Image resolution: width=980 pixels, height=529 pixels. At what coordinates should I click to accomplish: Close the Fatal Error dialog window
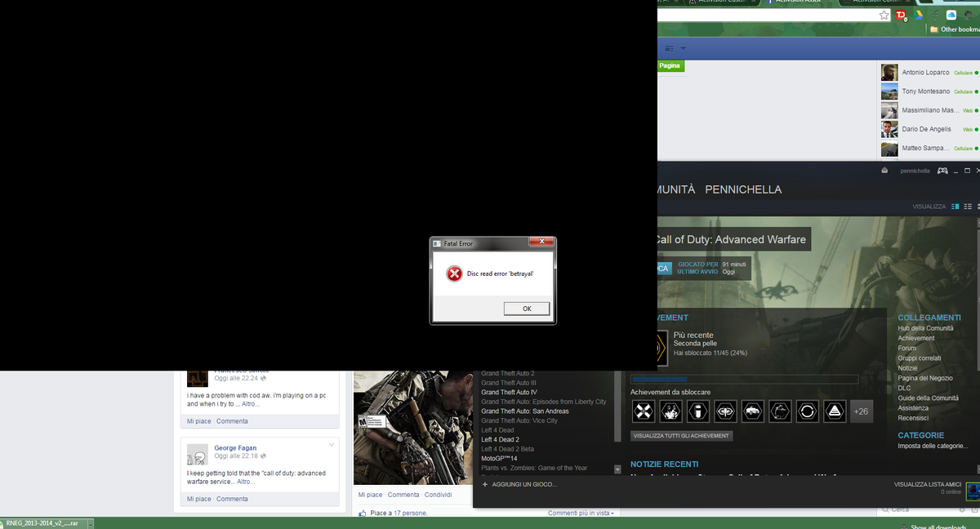tap(540, 242)
